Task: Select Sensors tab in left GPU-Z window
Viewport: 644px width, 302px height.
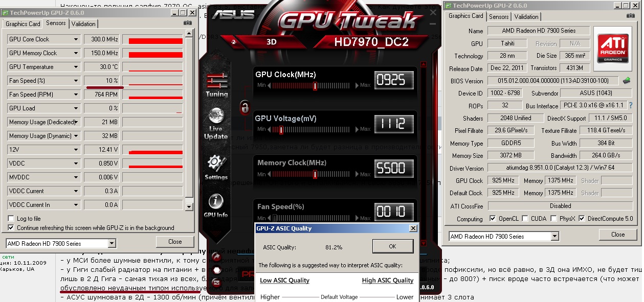Action: pos(56,23)
